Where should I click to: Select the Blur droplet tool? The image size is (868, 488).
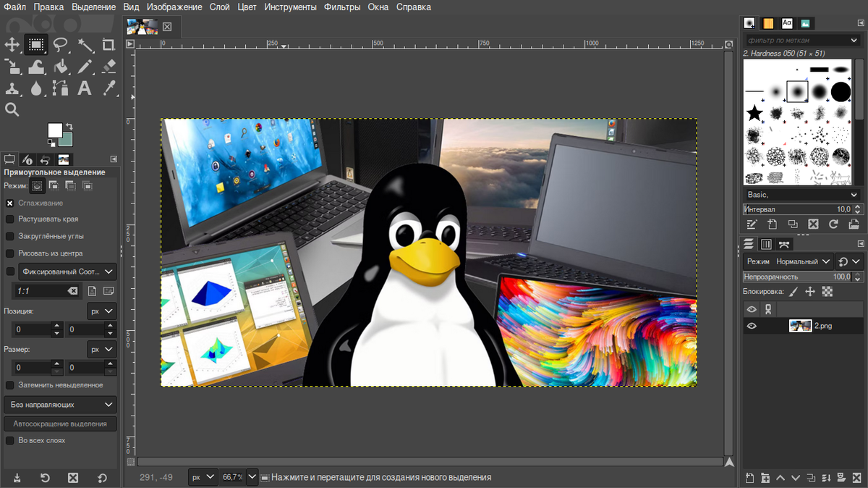pos(36,88)
